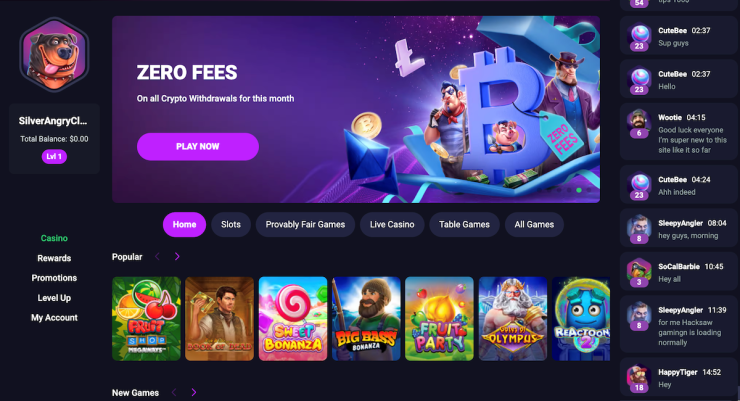Click HappyTiger's chat avatar

coord(639,378)
